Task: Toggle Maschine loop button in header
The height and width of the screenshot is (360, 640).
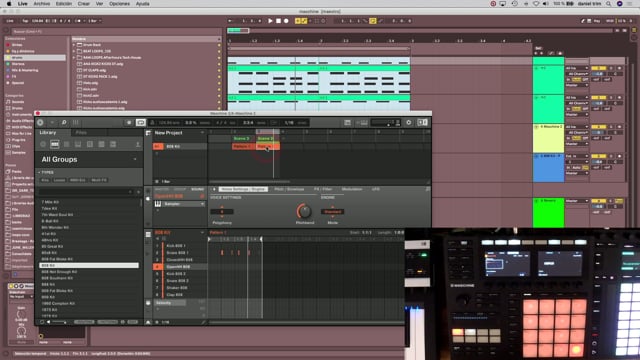Action: [x=140, y=122]
